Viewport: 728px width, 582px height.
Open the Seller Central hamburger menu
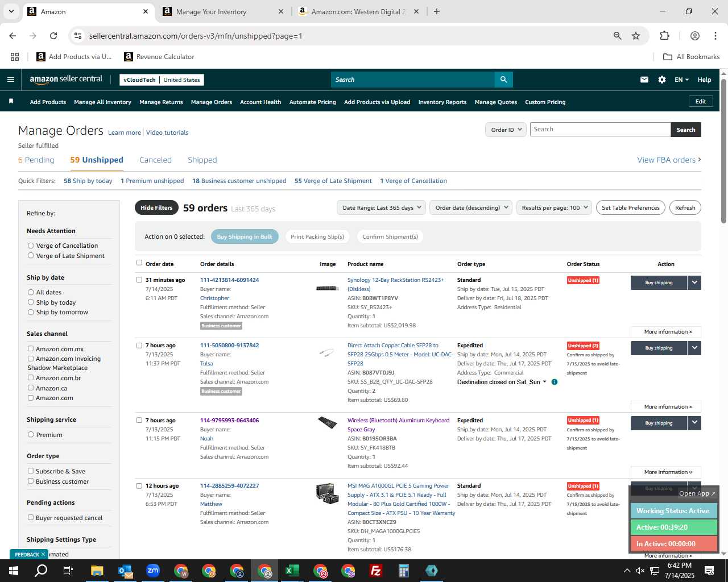10,80
